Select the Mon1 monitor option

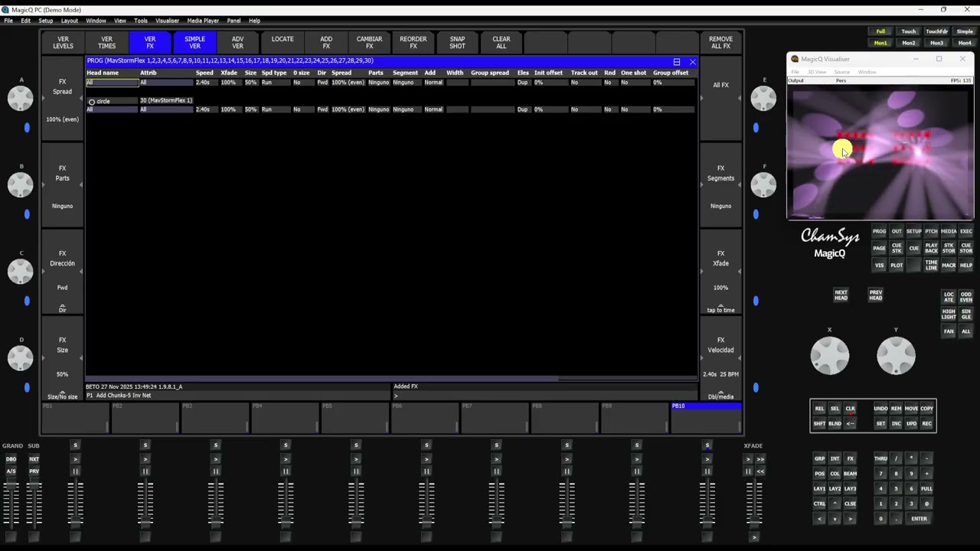pyautogui.click(x=880, y=43)
